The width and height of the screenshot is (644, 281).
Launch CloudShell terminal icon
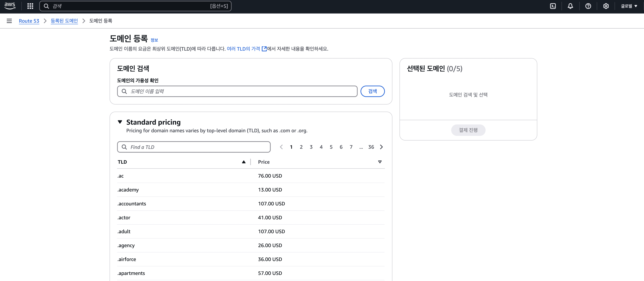tap(553, 6)
